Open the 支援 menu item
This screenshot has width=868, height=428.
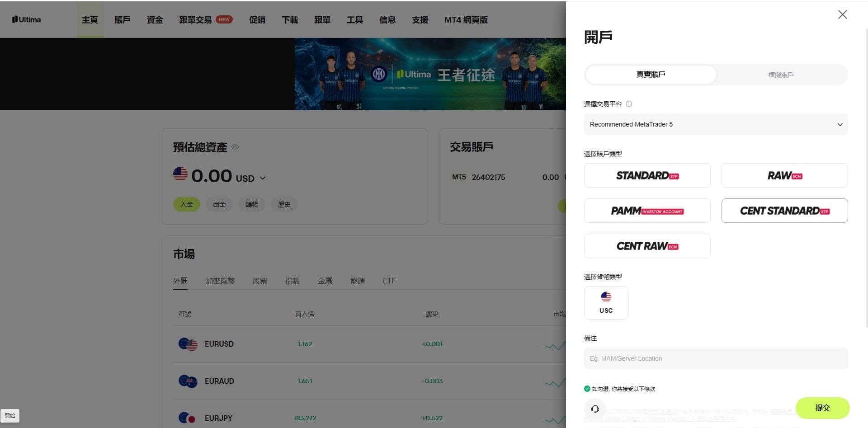pyautogui.click(x=420, y=20)
